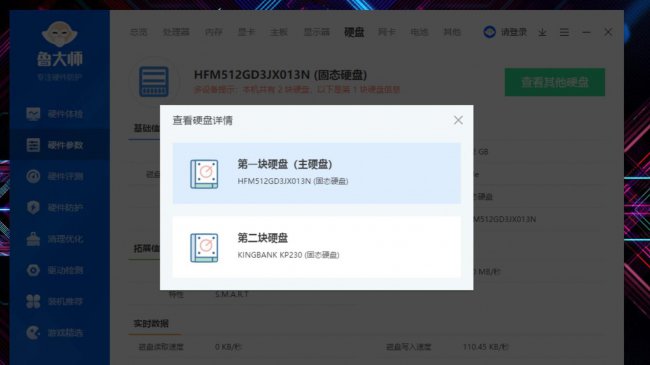Viewport: 650px width, 365px height.
Task: Select the 硬盘 tab
Action: click(354, 32)
